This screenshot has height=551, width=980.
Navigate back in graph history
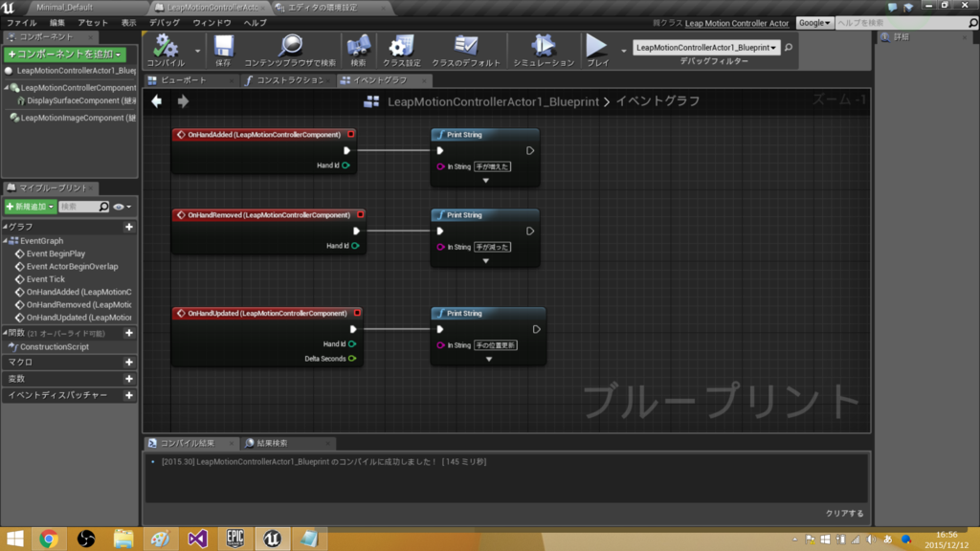157,100
